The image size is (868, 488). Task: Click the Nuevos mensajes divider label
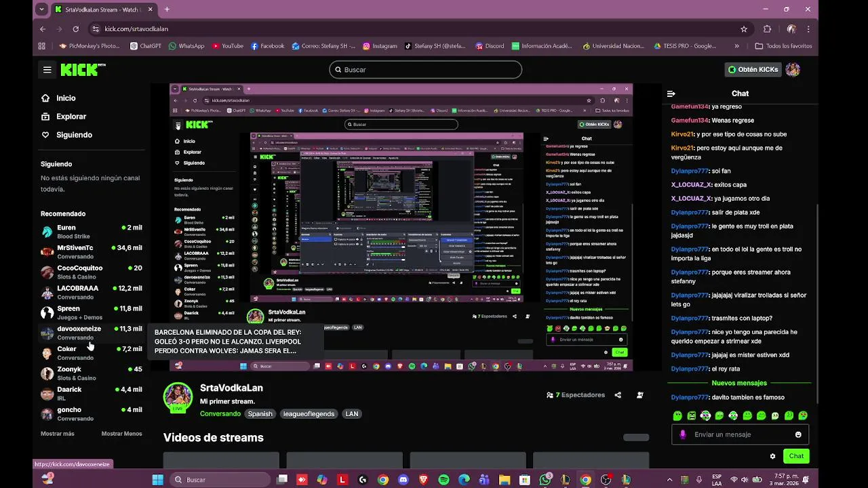tap(738, 383)
